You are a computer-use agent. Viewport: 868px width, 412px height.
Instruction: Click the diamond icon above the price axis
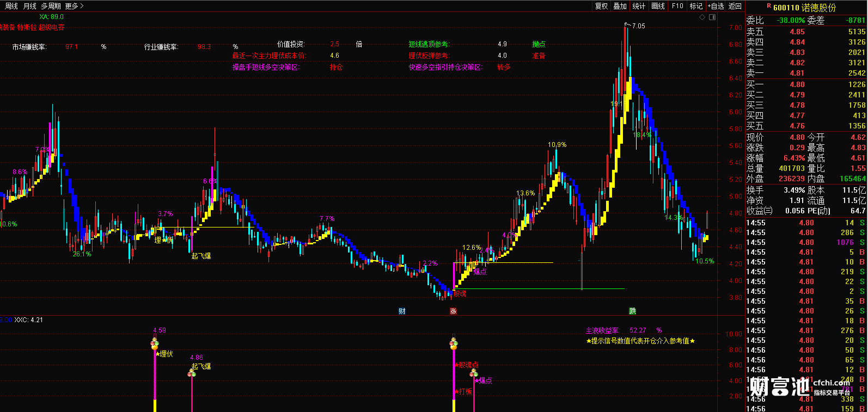[702, 17]
